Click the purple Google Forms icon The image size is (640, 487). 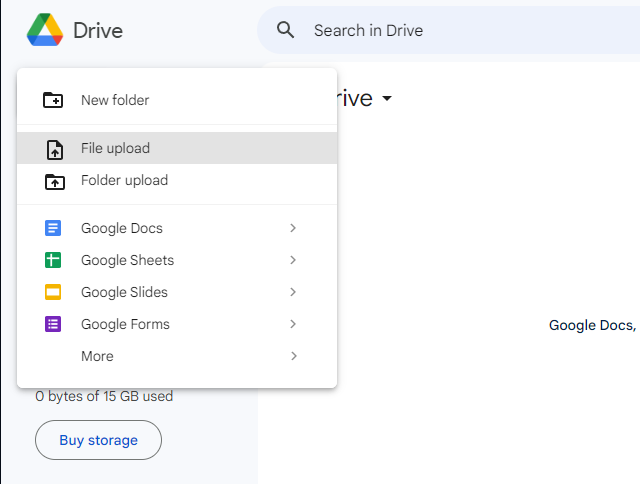[53, 324]
